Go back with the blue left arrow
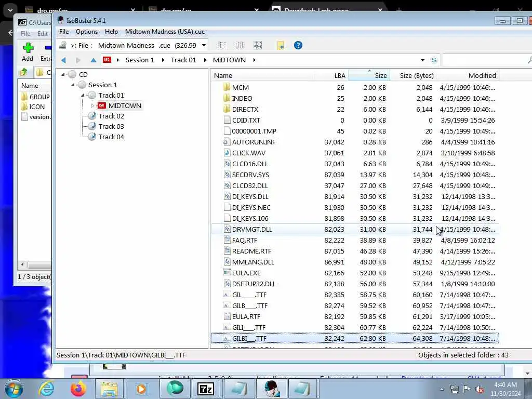The image size is (532, 399). coord(63,60)
